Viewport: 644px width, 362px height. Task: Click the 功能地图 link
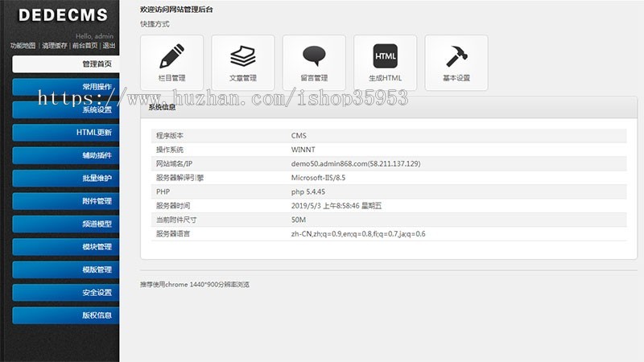[23, 46]
